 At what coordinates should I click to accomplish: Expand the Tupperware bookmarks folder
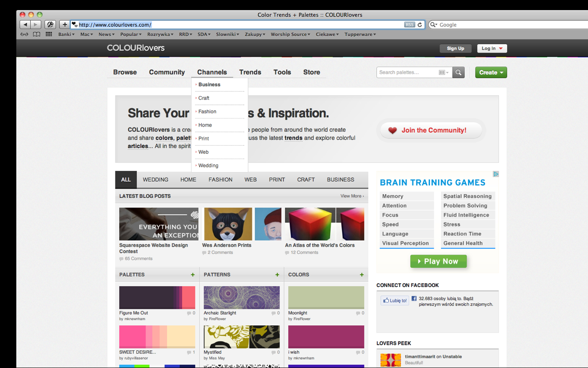pos(360,34)
